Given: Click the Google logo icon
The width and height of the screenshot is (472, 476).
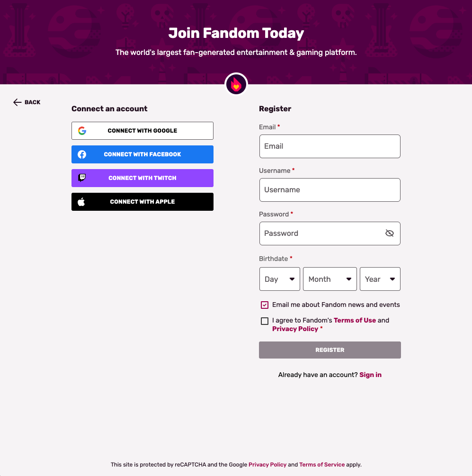Looking at the screenshot, I should 82,131.
